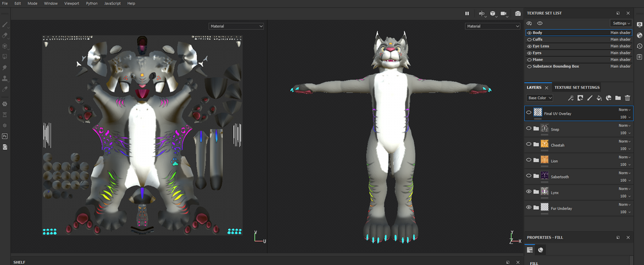Open the Log panel icon
The height and width of the screenshot is (265, 644).
click(x=640, y=56)
